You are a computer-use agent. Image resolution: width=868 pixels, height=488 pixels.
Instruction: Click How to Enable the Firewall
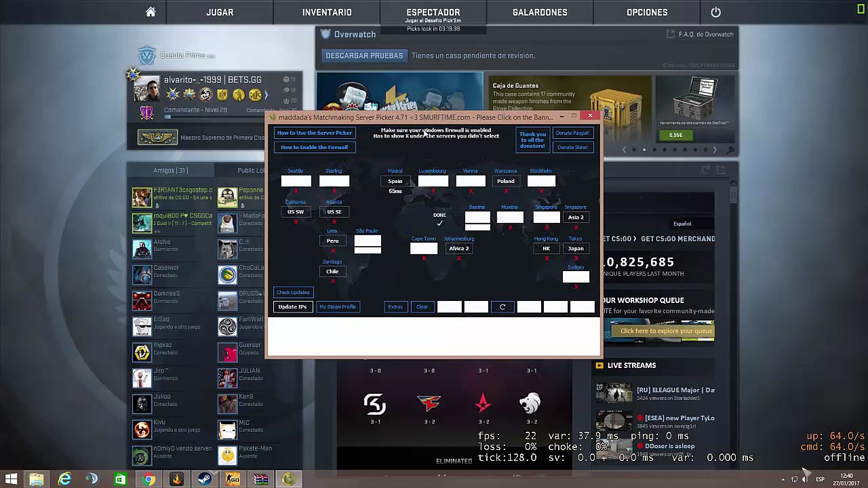point(314,147)
